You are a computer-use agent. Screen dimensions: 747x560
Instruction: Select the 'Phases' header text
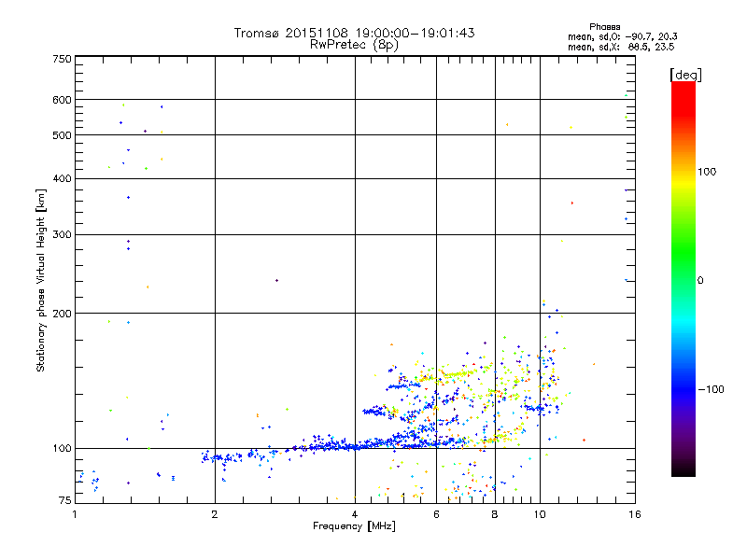point(604,27)
